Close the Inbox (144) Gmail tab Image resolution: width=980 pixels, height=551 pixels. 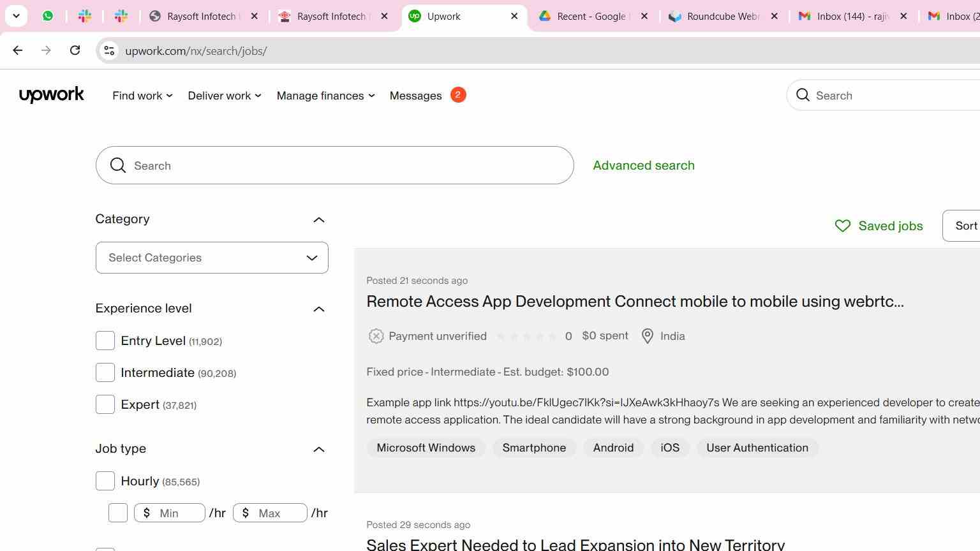903,17
